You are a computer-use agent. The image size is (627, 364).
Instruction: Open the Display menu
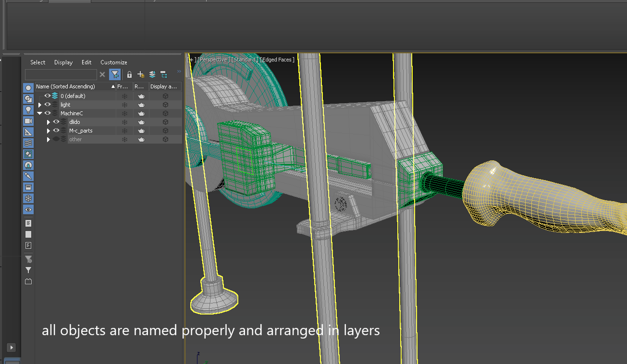click(63, 62)
